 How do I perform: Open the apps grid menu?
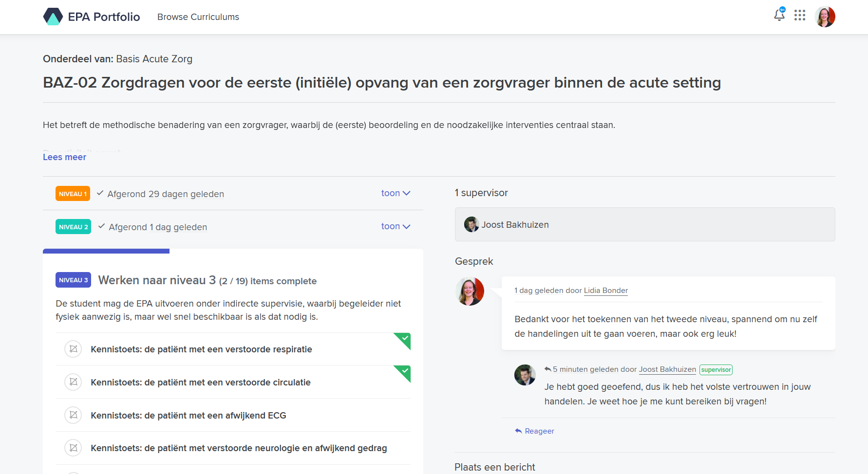[x=800, y=16]
